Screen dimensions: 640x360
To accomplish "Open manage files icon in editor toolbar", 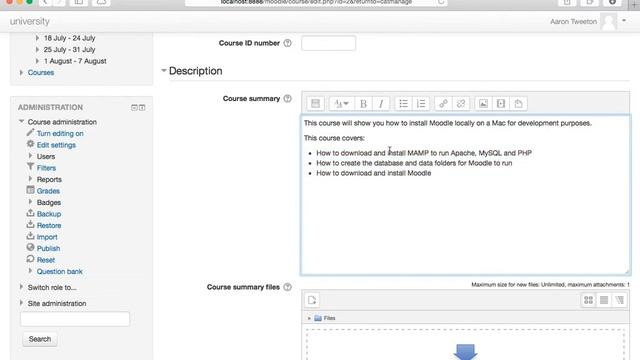I will click(518, 104).
